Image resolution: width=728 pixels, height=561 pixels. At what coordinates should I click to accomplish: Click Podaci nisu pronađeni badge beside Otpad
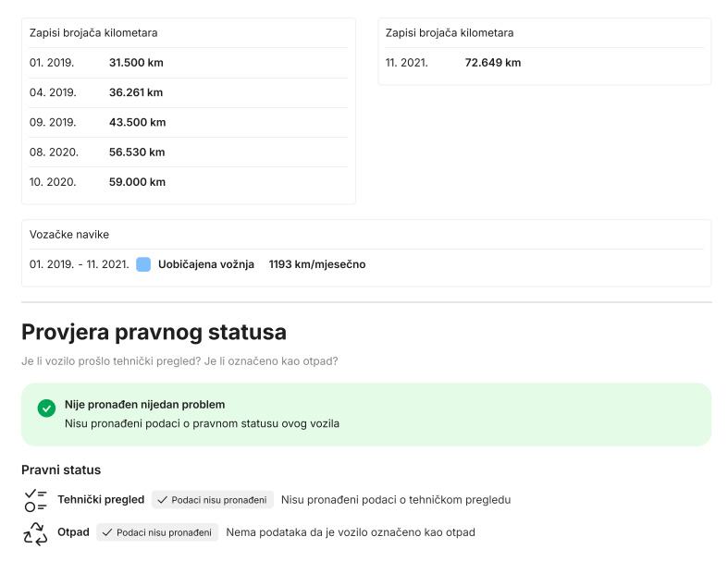click(157, 533)
